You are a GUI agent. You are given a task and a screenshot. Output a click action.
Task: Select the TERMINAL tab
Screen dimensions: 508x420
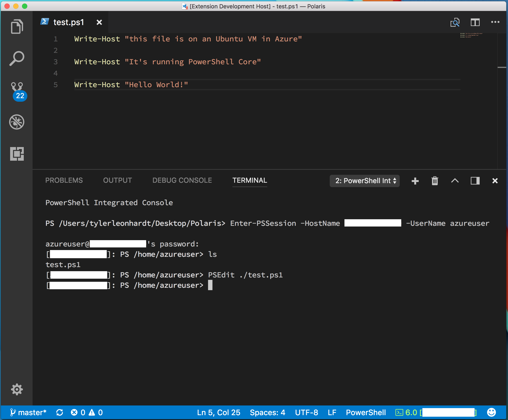pos(249,180)
